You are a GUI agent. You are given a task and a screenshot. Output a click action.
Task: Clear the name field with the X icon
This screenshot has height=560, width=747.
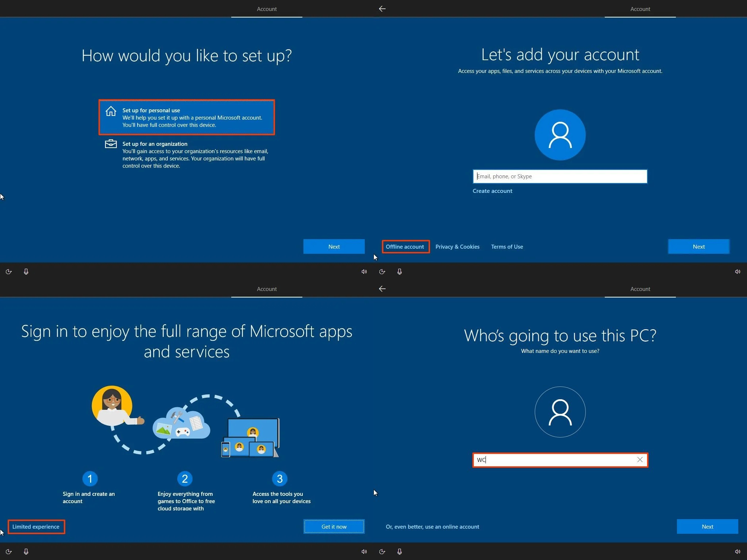pyautogui.click(x=640, y=460)
